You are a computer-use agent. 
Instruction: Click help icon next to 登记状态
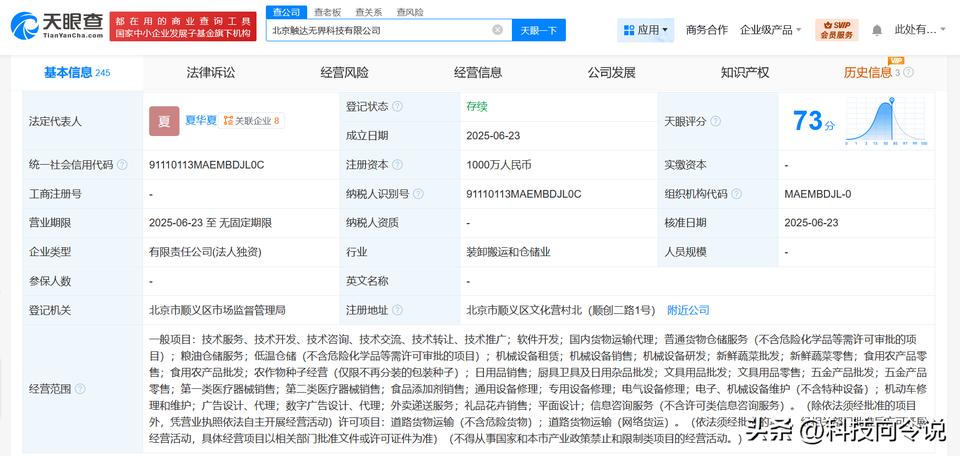(x=398, y=107)
